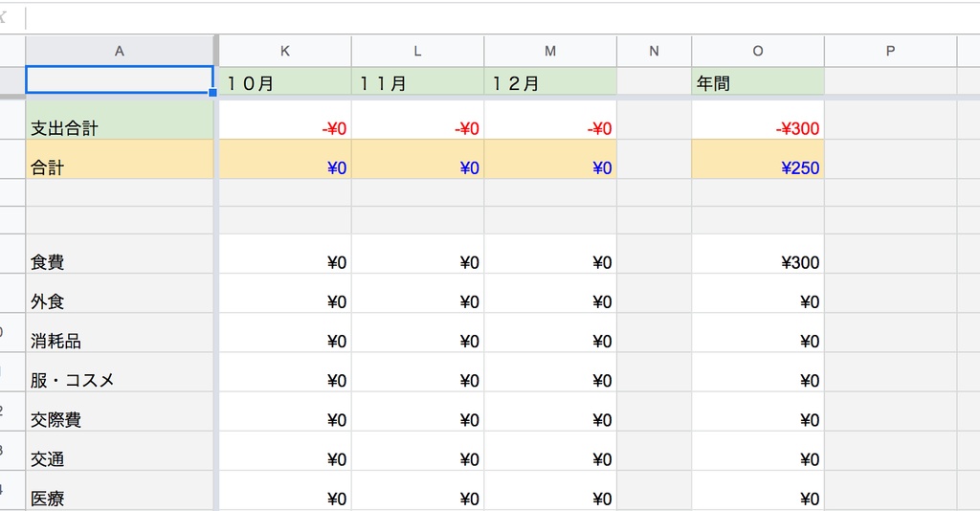
Task: Select column A header
Action: (120, 52)
